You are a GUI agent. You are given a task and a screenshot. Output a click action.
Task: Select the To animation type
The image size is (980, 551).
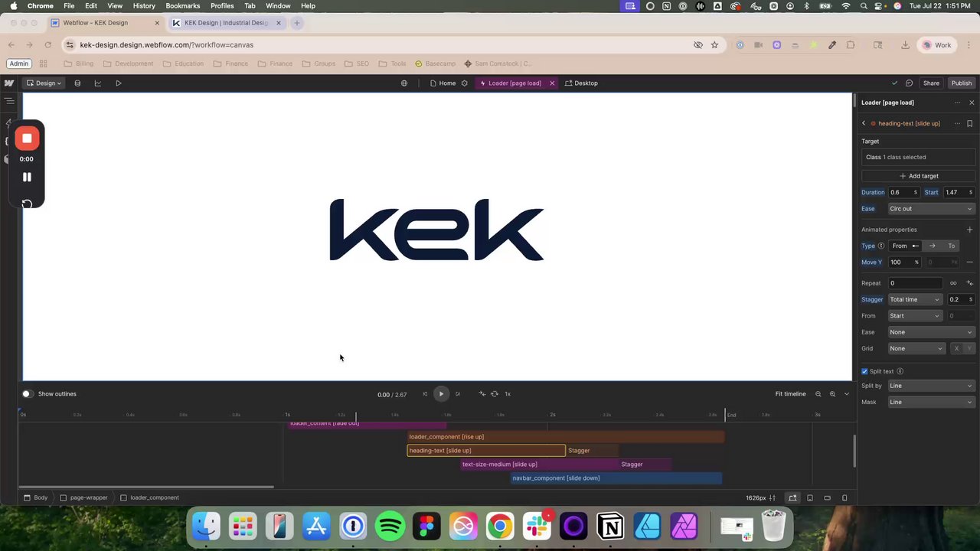tap(952, 246)
